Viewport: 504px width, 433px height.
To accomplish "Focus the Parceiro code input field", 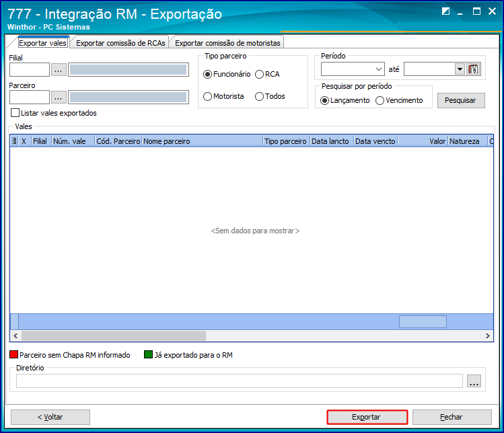I will [30, 97].
